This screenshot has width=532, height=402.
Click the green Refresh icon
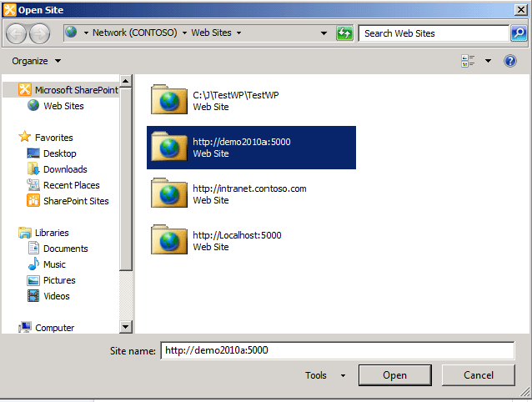(344, 33)
